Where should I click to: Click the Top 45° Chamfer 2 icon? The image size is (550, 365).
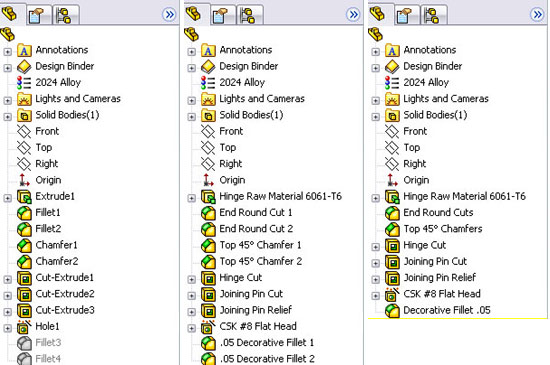point(208,262)
